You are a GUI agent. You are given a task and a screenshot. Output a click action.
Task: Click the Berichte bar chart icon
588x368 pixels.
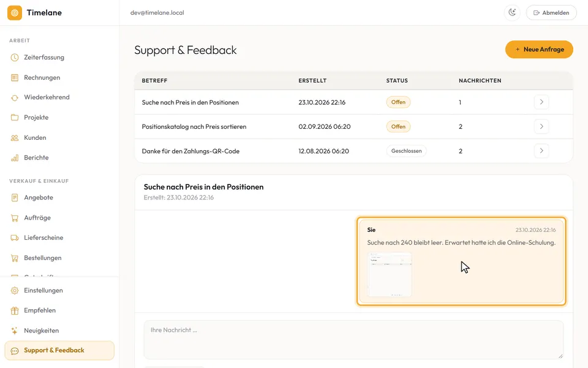[x=15, y=158]
